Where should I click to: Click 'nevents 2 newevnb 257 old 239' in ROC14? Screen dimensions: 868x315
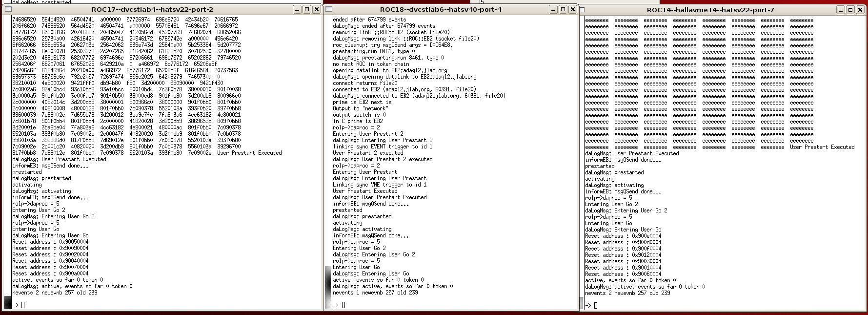[627, 293]
